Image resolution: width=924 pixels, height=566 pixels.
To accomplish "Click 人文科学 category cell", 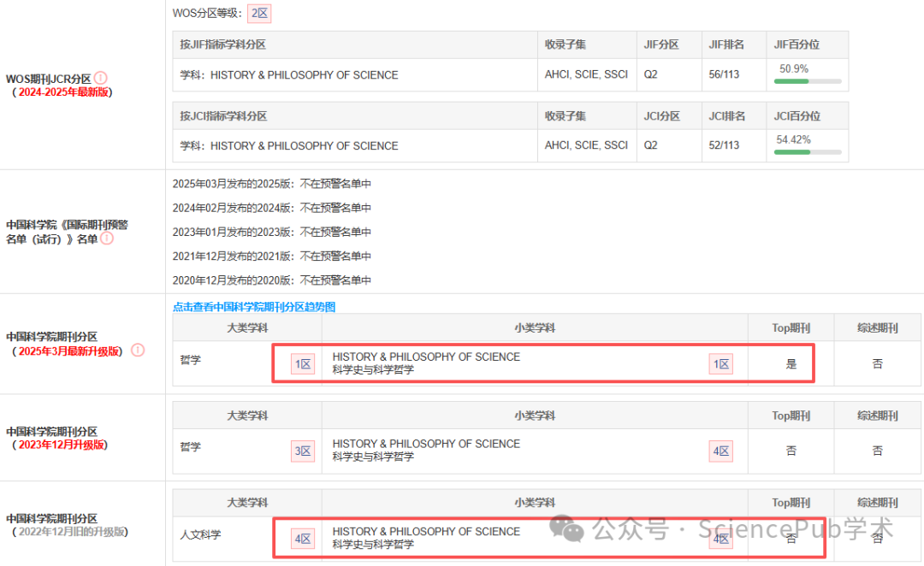I will point(200,534).
